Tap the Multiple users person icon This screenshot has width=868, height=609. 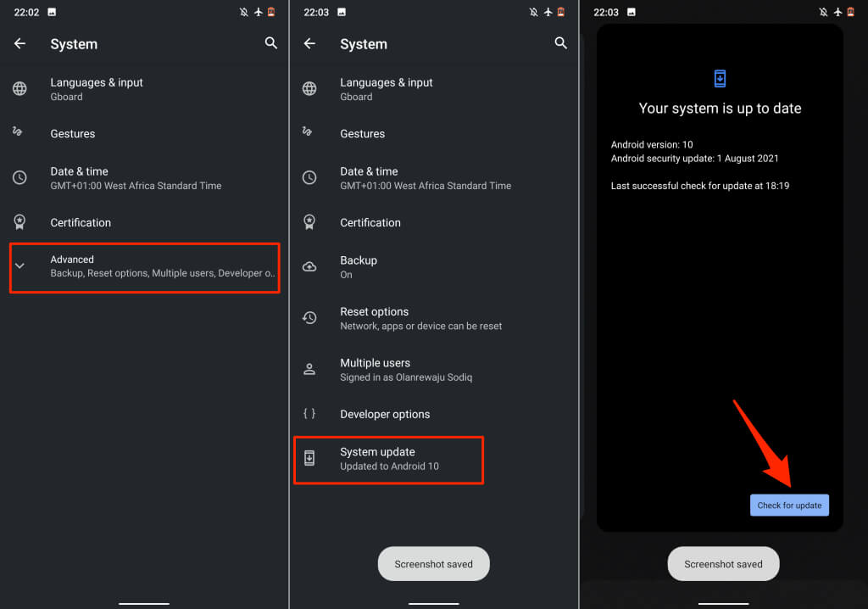coord(309,369)
